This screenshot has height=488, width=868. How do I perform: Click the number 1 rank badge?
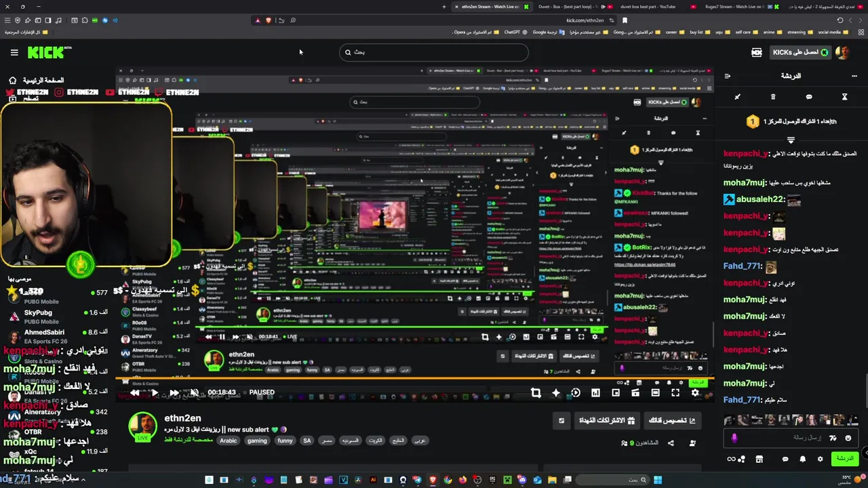pyautogui.click(x=752, y=121)
